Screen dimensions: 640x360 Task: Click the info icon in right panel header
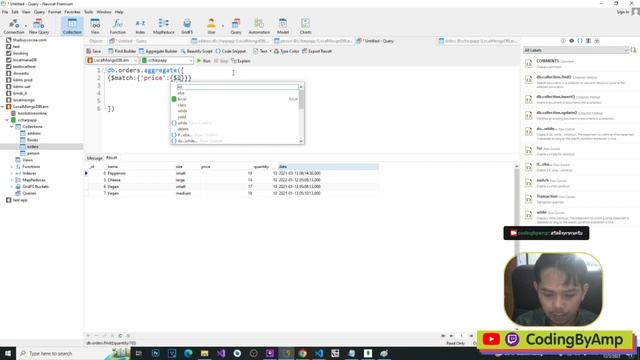click(x=563, y=41)
